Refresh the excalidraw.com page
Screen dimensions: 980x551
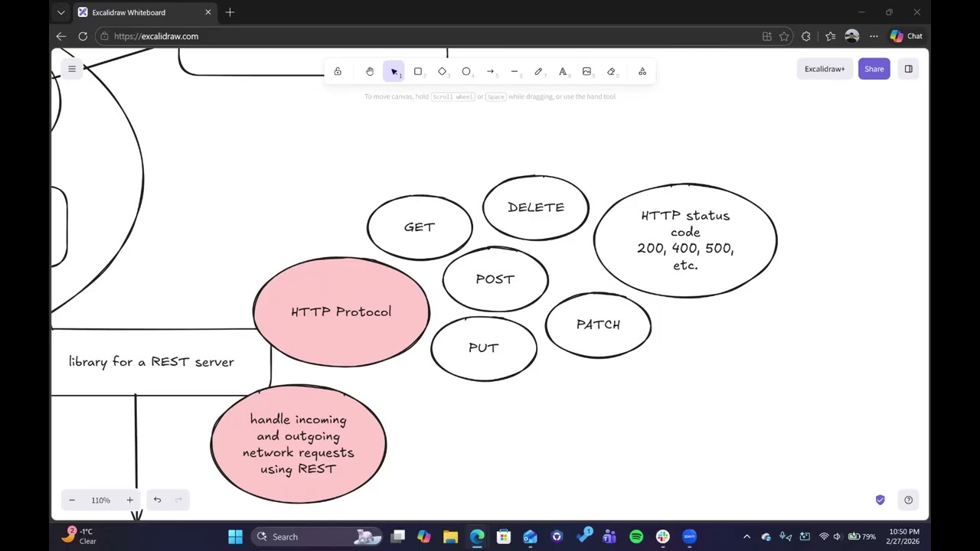[83, 36]
